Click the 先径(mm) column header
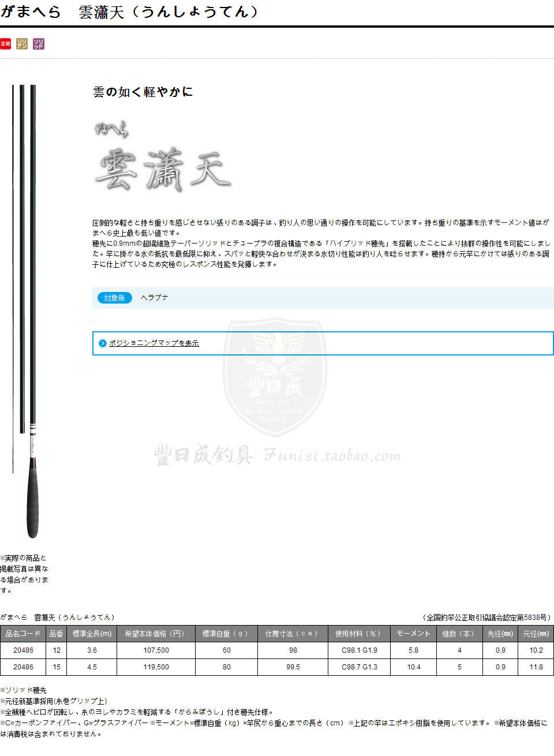This screenshot has height=756, width=554. coord(500,634)
